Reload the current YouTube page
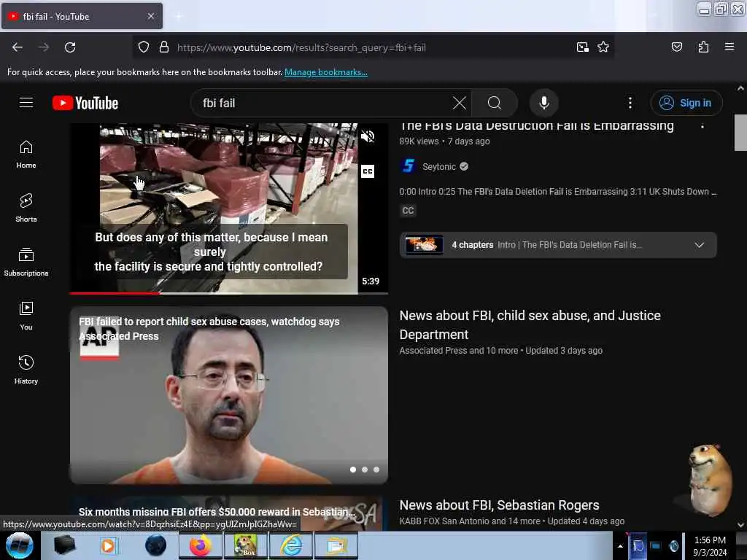 pos(70,47)
